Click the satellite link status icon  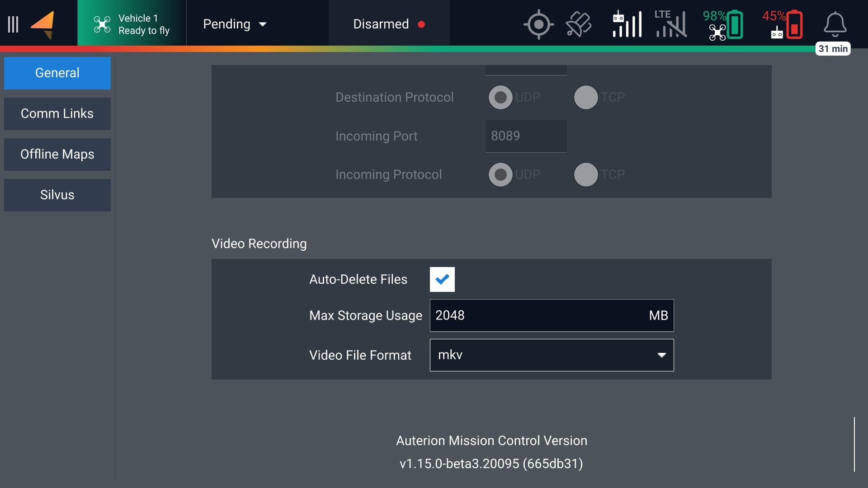coord(579,24)
